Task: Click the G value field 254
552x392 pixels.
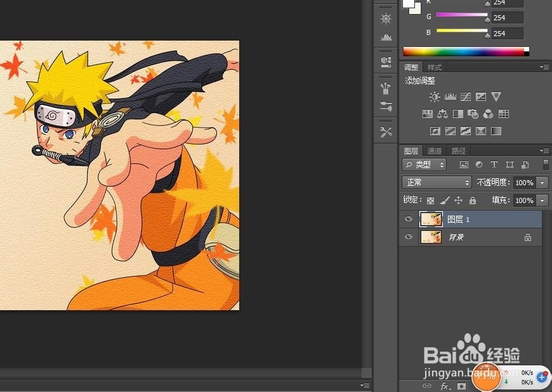Action: pos(508,18)
